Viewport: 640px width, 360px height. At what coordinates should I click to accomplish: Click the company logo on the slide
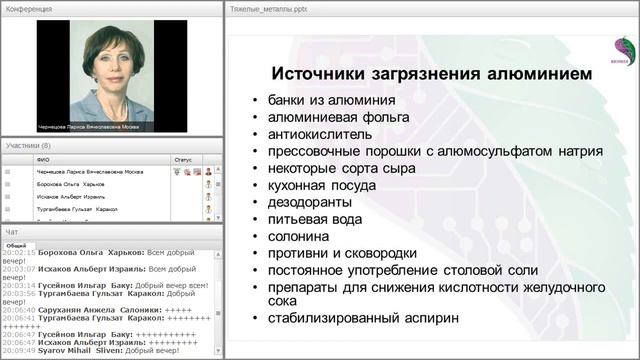[624, 51]
